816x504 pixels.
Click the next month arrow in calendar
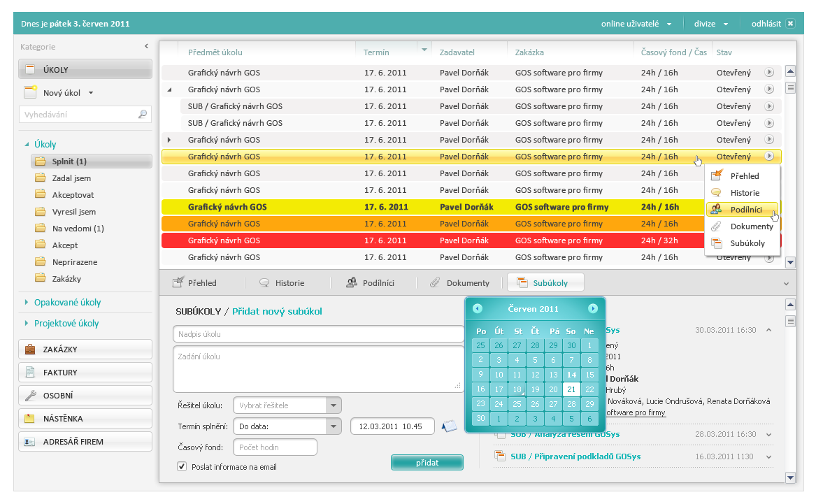(x=593, y=308)
